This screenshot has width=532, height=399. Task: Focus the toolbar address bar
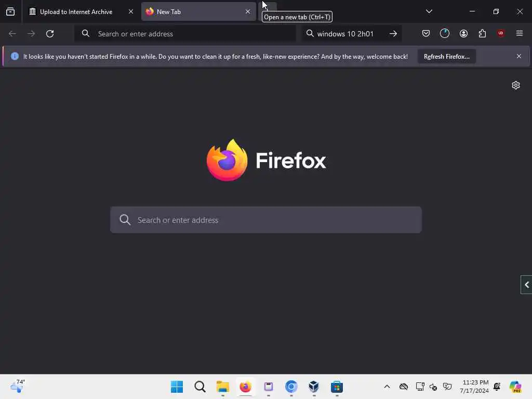(185, 34)
